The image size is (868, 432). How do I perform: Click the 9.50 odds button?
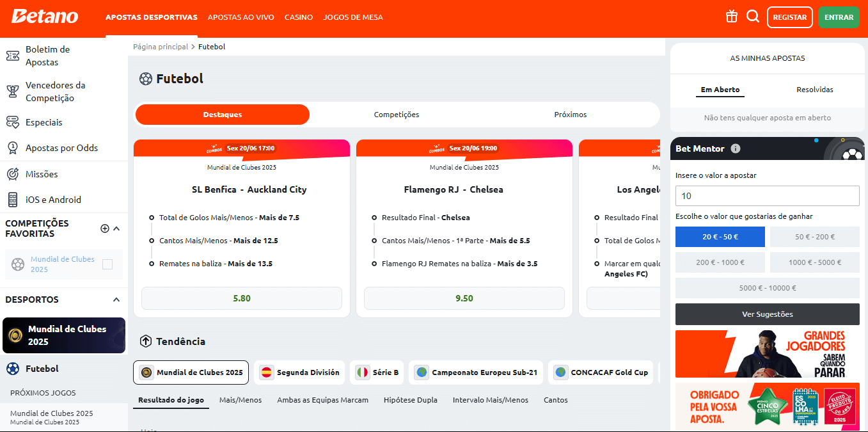[464, 298]
